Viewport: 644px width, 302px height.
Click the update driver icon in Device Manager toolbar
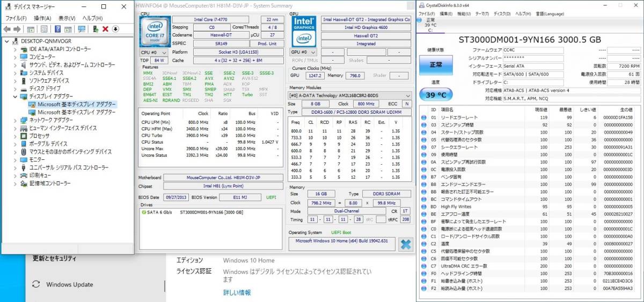click(x=96, y=29)
